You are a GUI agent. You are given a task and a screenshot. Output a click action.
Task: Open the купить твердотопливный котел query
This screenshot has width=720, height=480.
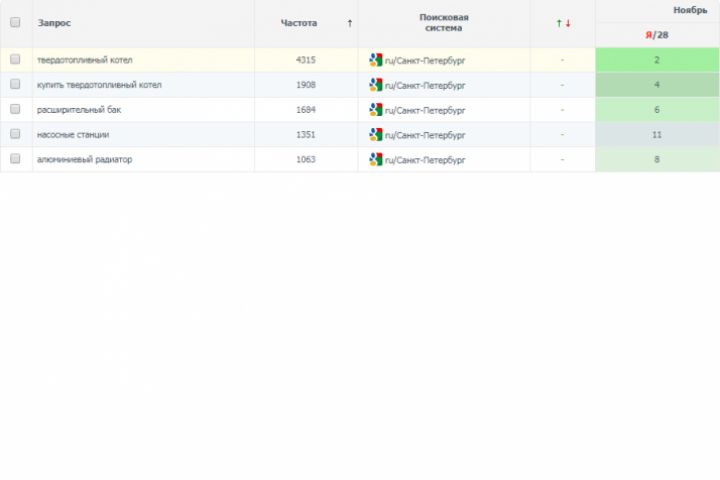coord(99,85)
